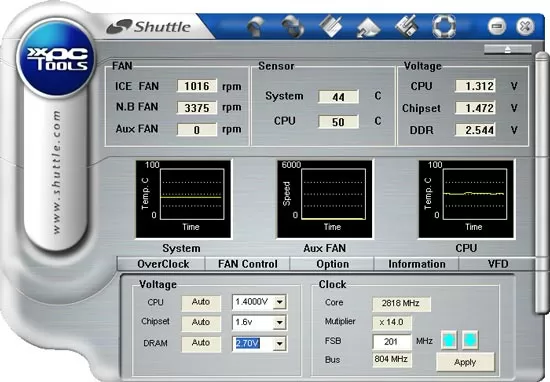Click the floppy disk save icon
Image resolution: width=550 pixels, height=382 pixels.
pos(407,26)
